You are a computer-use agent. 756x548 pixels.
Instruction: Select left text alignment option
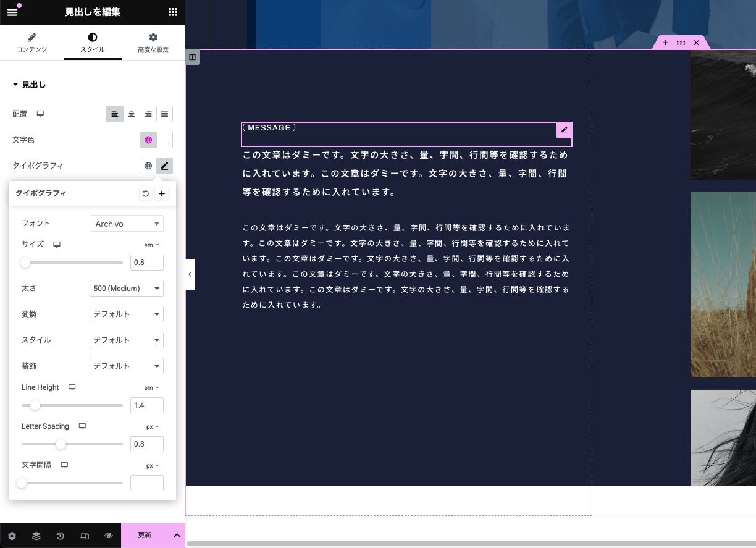115,114
